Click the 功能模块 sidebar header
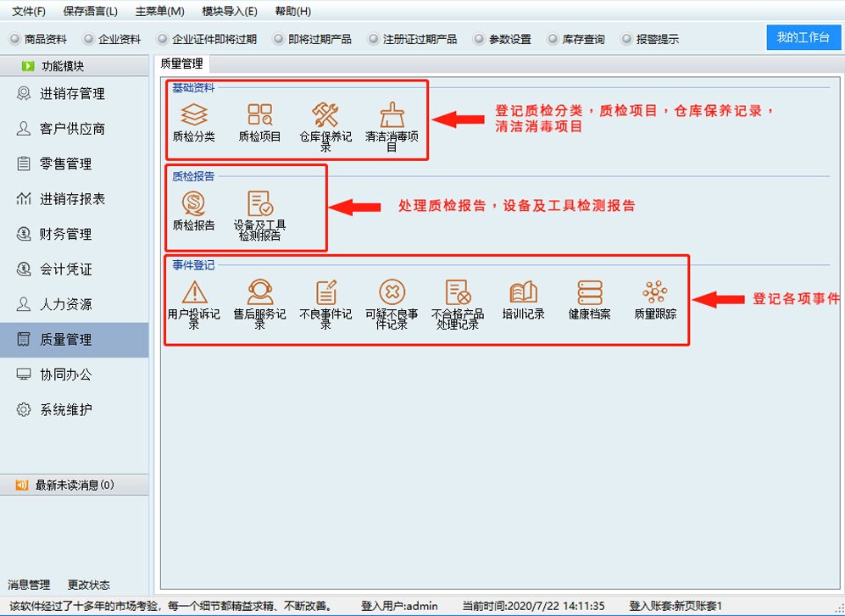Screen dimensions: 845x616 (75, 66)
